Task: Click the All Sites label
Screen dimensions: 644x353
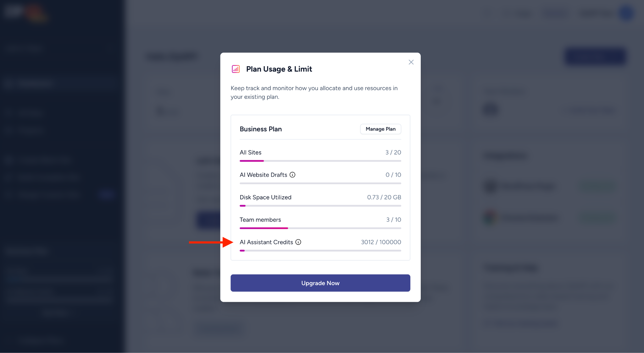Action: (250, 152)
